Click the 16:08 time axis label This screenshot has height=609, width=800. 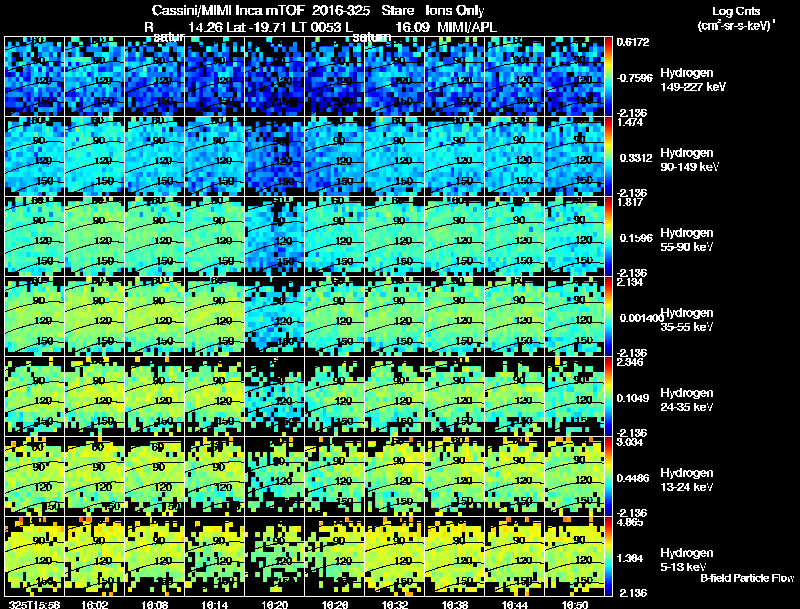point(155,604)
